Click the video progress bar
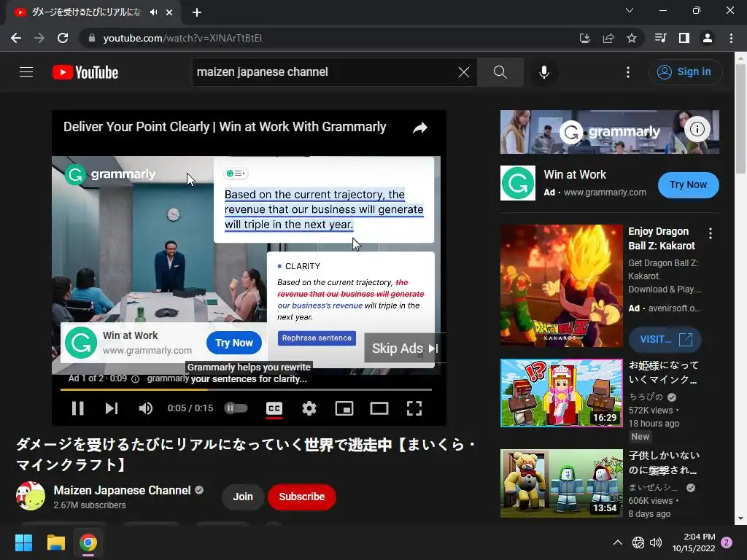 (x=246, y=389)
